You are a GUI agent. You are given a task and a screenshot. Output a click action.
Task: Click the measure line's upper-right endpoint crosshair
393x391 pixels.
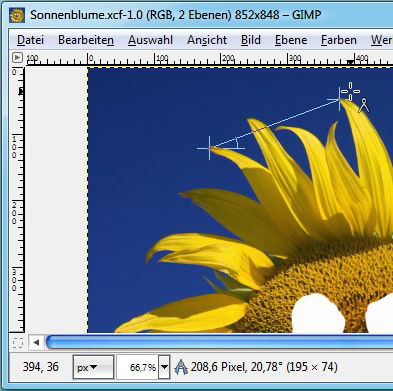(x=339, y=99)
